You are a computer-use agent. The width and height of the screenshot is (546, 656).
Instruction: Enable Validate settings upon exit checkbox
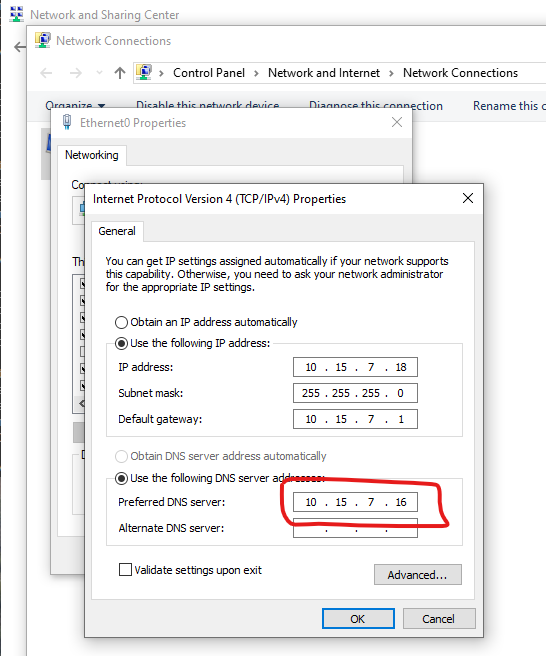(x=125, y=570)
